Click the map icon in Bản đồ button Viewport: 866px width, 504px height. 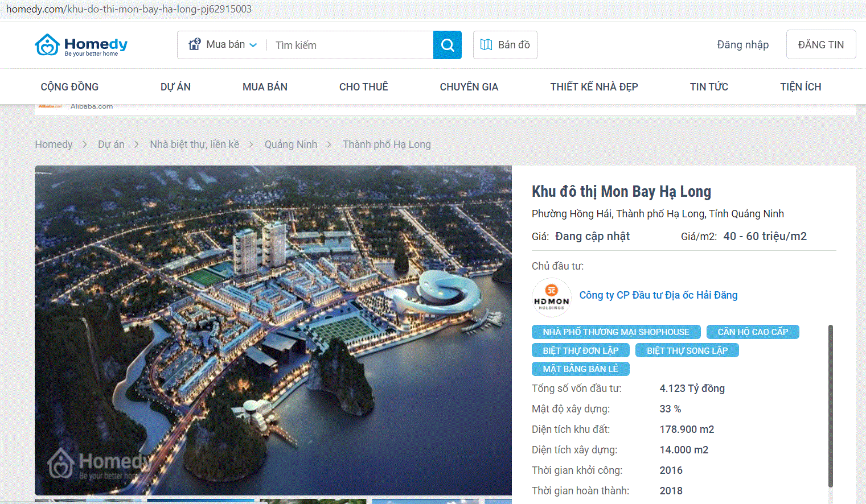point(486,45)
